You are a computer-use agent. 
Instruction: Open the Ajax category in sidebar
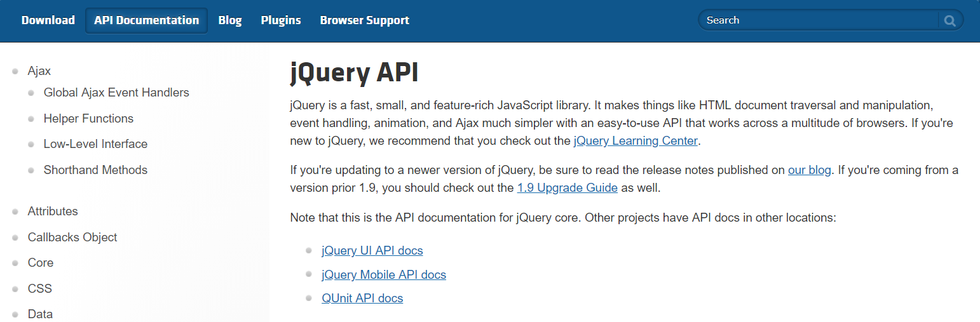(39, 71)
